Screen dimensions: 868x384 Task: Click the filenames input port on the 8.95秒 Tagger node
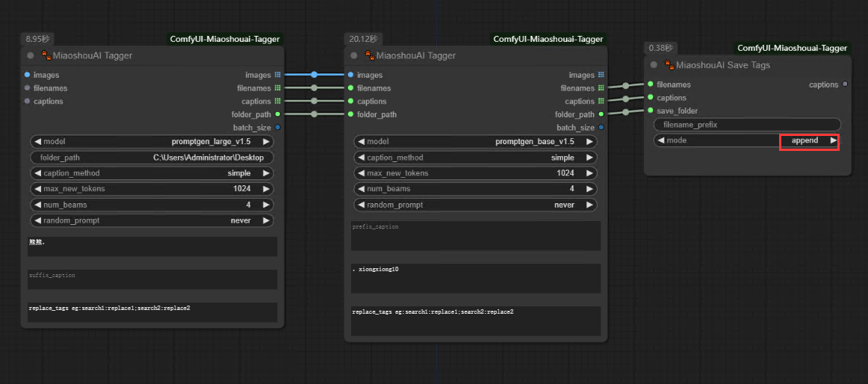(28, 88)
